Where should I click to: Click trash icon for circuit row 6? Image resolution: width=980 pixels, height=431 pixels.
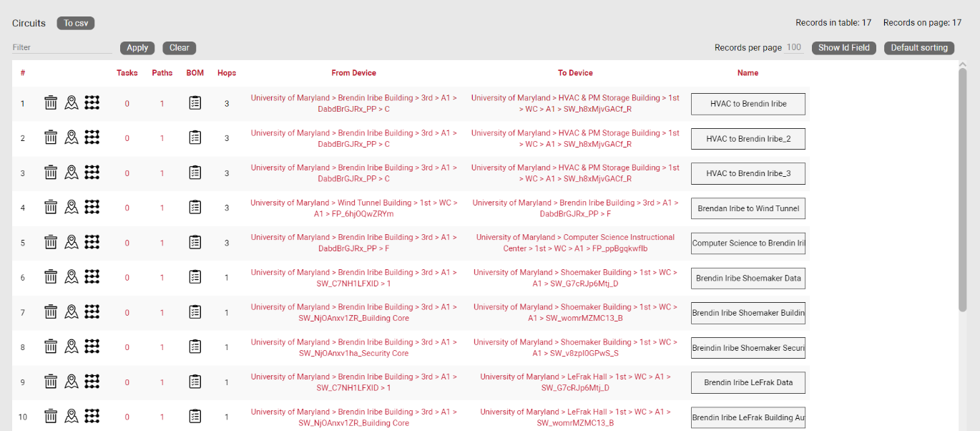pos(51,277)
